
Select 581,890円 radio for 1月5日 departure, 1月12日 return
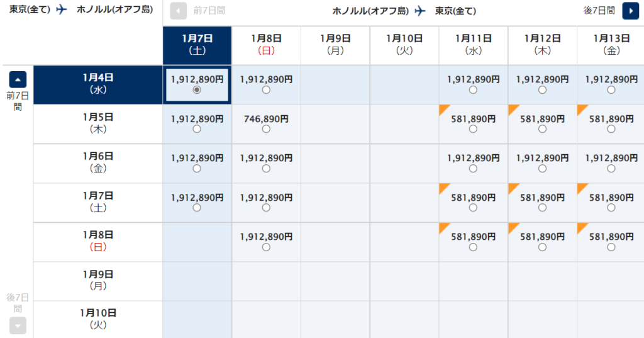point(542,129)
